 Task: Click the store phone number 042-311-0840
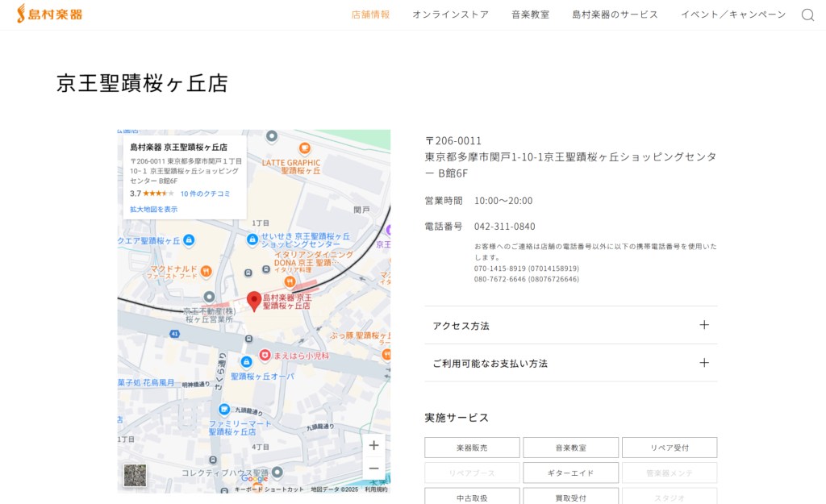pyautogui.click(x=505, y=227)
